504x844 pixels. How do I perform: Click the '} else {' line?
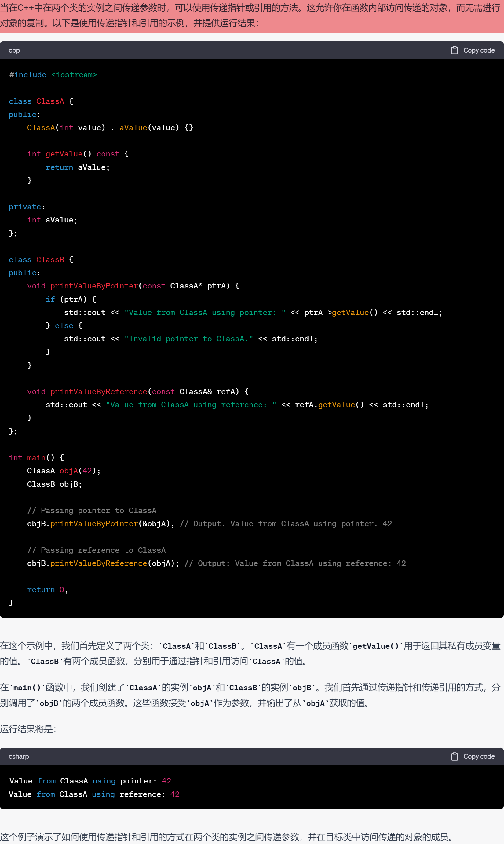(x=64, y=325)
